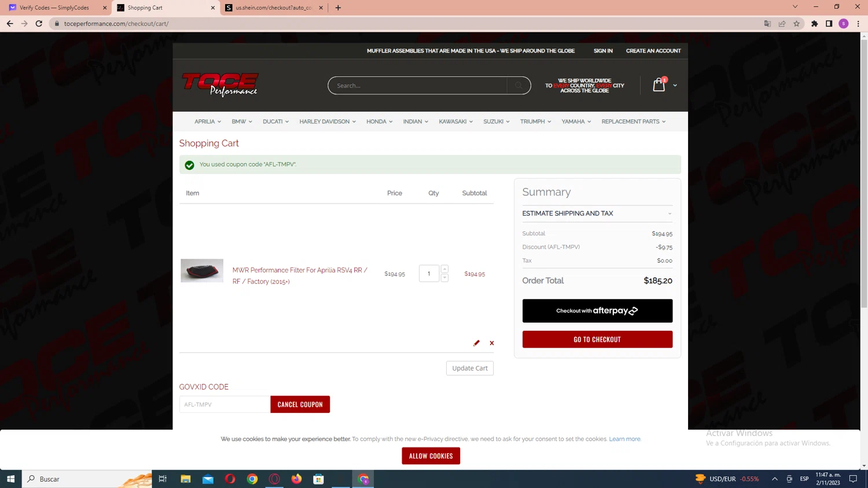Expand the Kawasaki menu
This screenshot has height=488, width=868.
(456, 121)
